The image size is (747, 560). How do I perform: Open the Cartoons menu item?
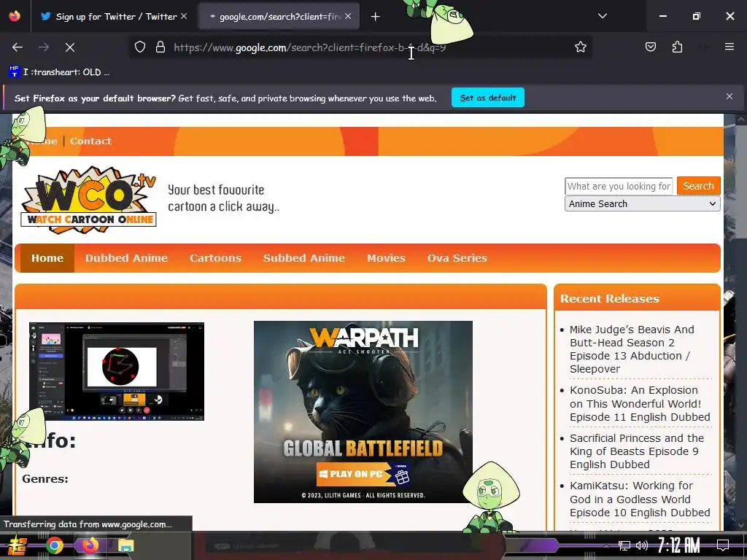coord(215,258)
